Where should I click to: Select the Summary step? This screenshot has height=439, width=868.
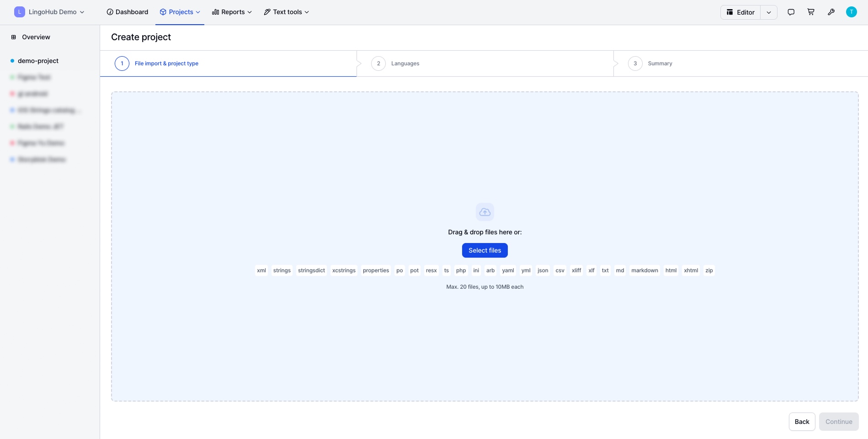pos(660,63)
